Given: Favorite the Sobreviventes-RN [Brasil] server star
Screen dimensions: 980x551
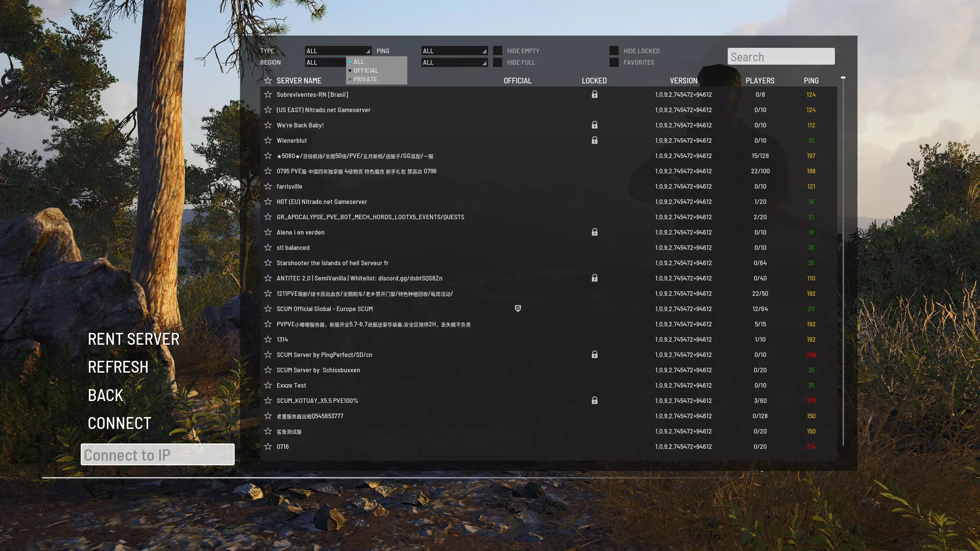Looking at the screenshot, I should (x=268, y=95).
